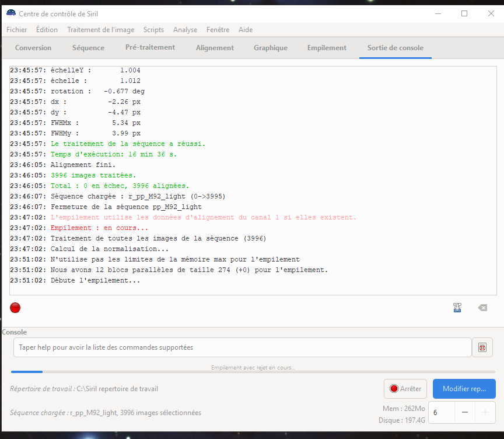Click log line 'rotation : -0.677 deg'
Viewport: 504px width, 439px height.
pyautogui.click(x=98, y=91)
